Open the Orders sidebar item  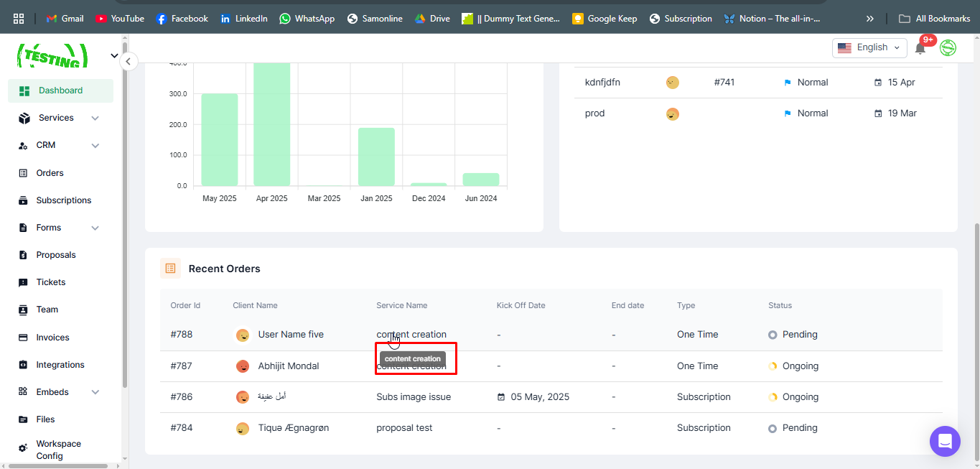coord(50,173)
